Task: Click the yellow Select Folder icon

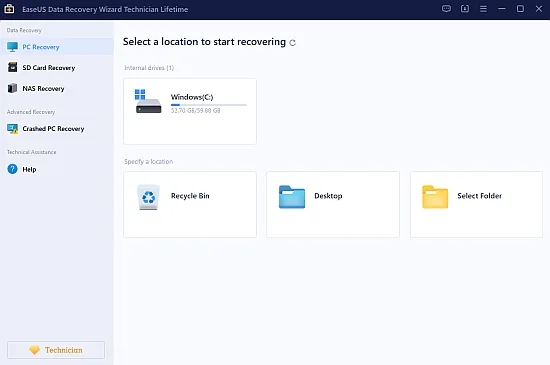Action: coord(435,197)
